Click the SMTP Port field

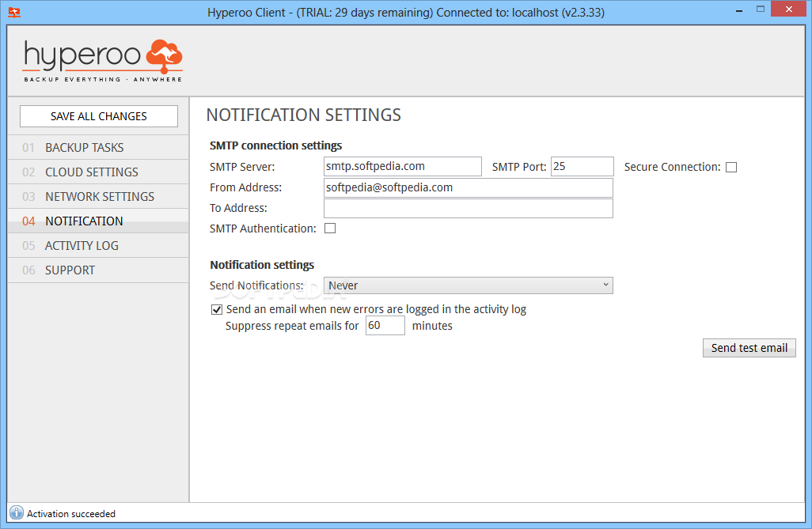pyautogui.click(x=582, y=167)
